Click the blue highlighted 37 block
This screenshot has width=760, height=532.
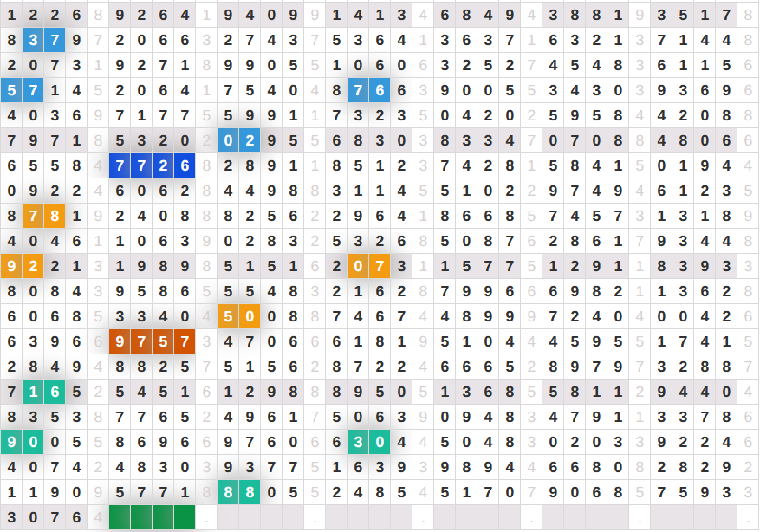point(43,40)
